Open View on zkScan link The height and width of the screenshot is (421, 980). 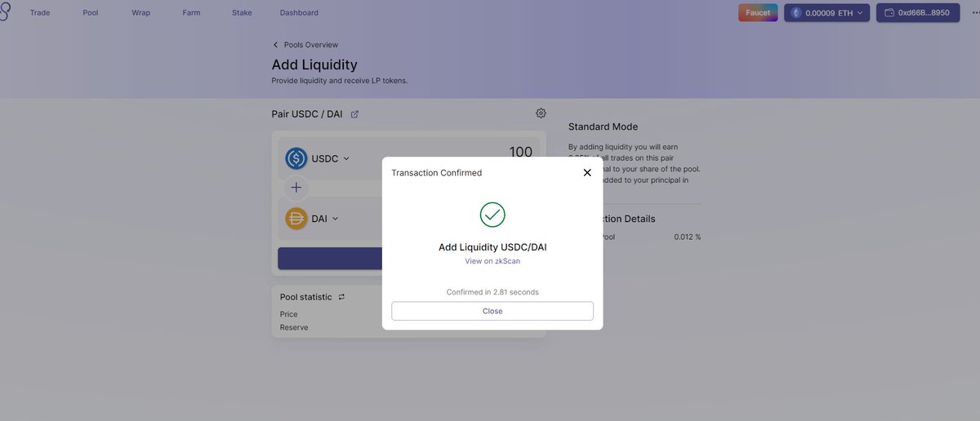[492, 261]
